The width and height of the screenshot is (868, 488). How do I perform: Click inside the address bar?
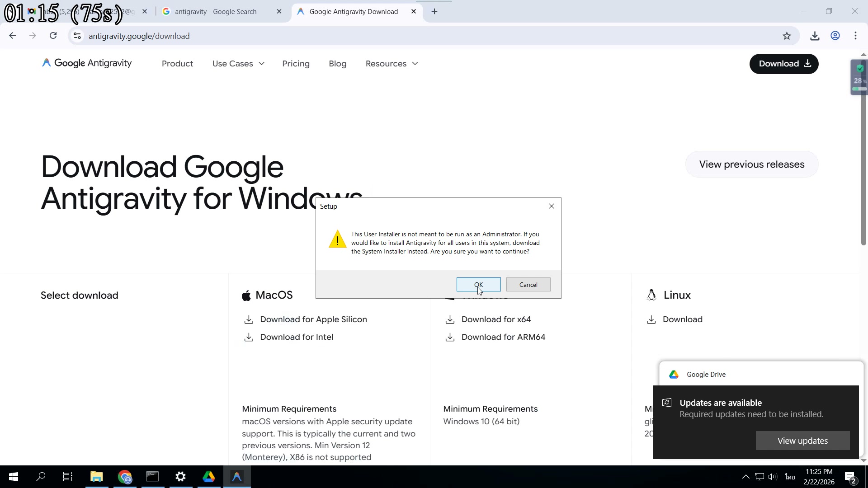click(x=226, y=36)
